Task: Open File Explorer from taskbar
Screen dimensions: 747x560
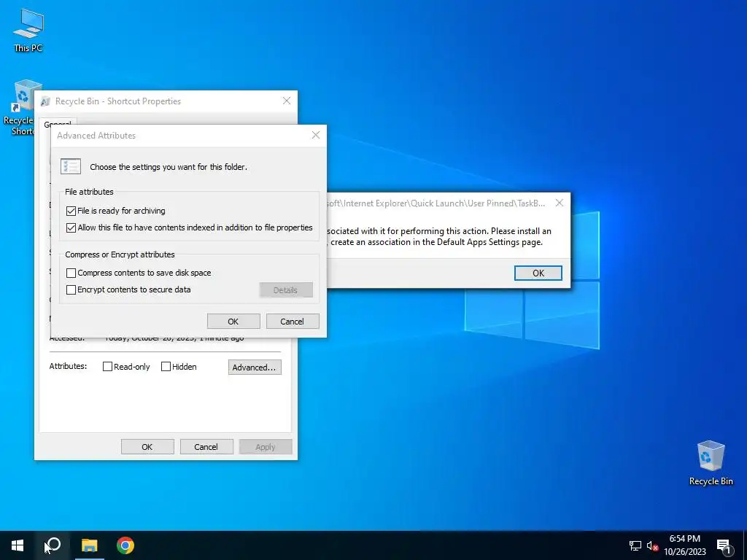Action: [x=89, y=545]
